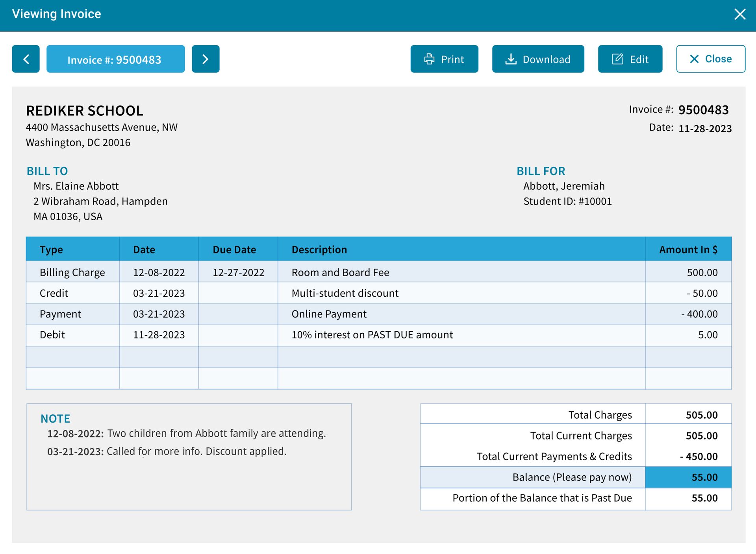Viewport: 756px width, 554px height.
Task: Select the Room and Board Fee row
Action: tap(340, 272)
